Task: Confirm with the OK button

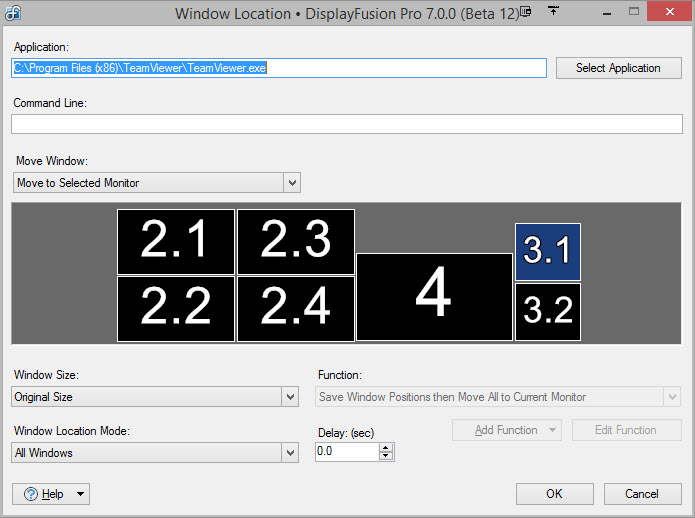Action: (x=554, y=494)
